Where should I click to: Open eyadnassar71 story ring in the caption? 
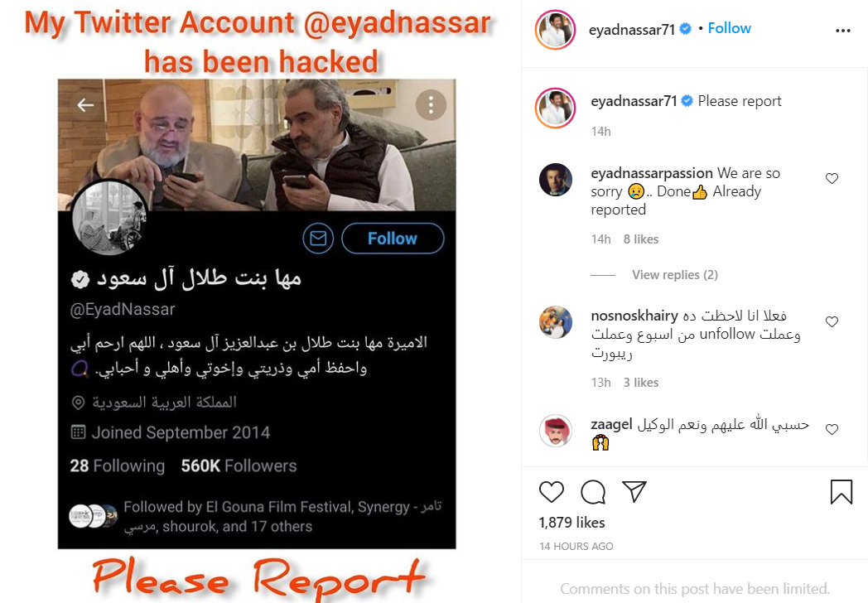pos(555,108)
